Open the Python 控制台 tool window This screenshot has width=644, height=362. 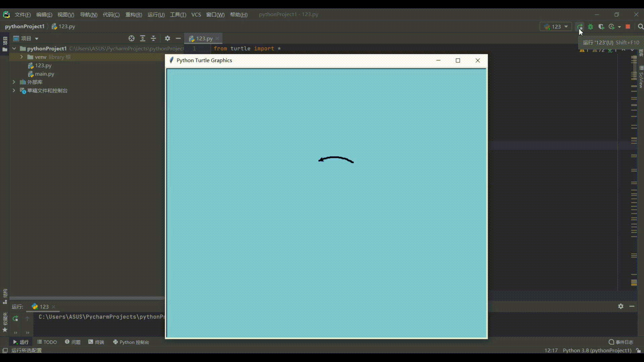131,342
